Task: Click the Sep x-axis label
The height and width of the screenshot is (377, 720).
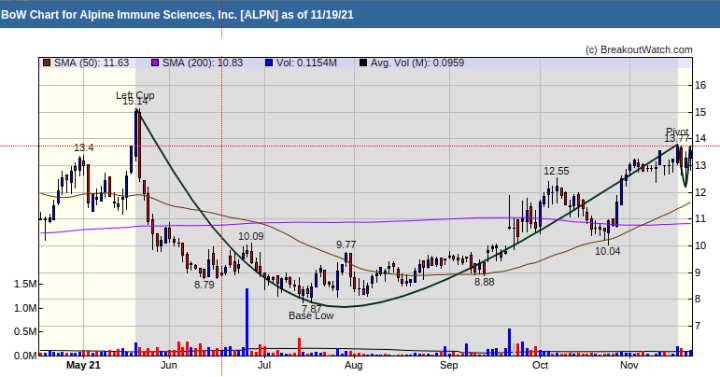Action: point(449,366)
